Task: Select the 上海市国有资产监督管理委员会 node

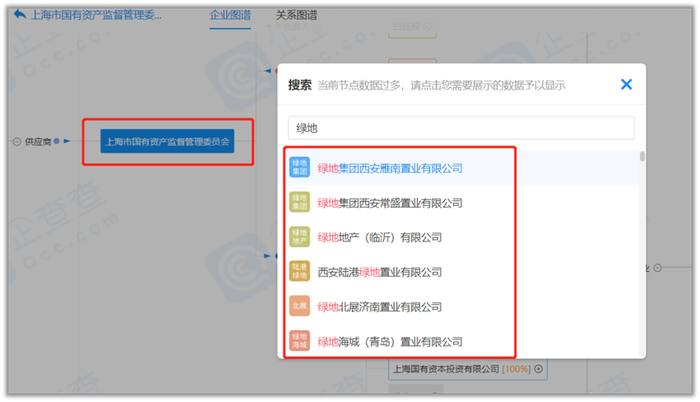Action: [x=167, y=142]
